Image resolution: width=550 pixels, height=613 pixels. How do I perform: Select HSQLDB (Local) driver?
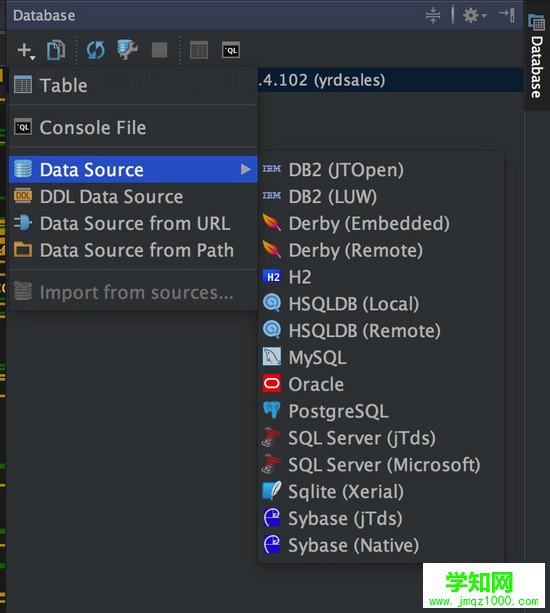[381, 304]
